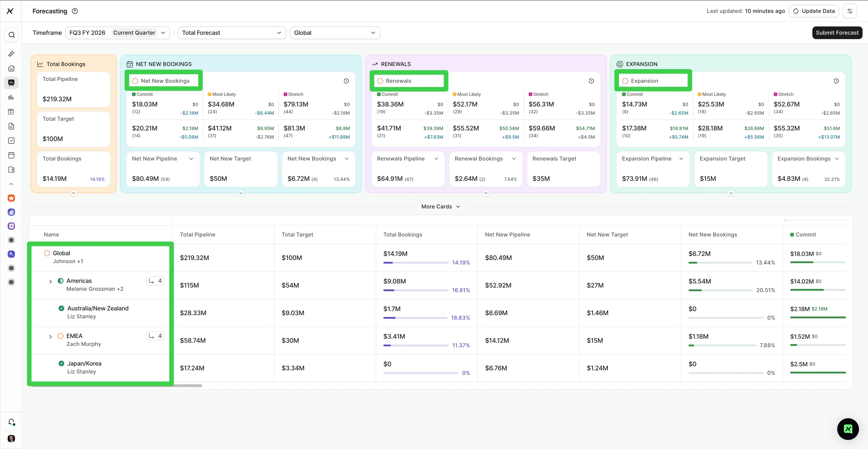The height and width of the screenshot is (449, 868).
Task: Open notifications bell icon
Action: click(11, 422)
